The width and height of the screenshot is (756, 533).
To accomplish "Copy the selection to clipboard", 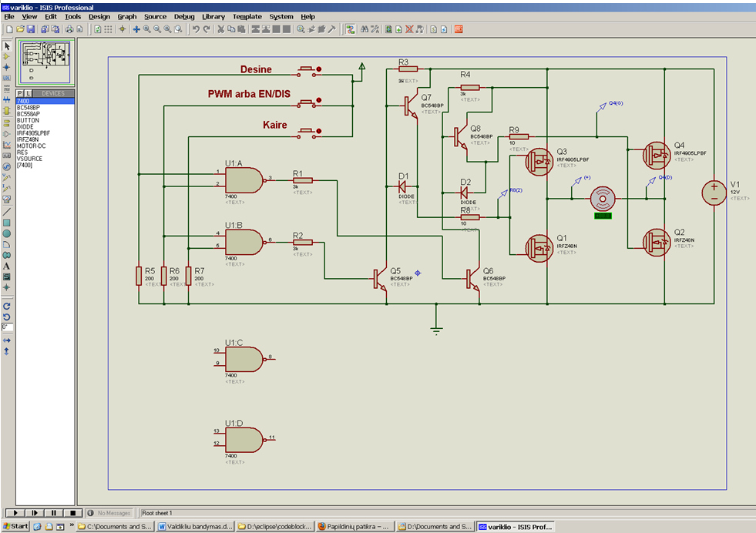I will click(231, 29).
